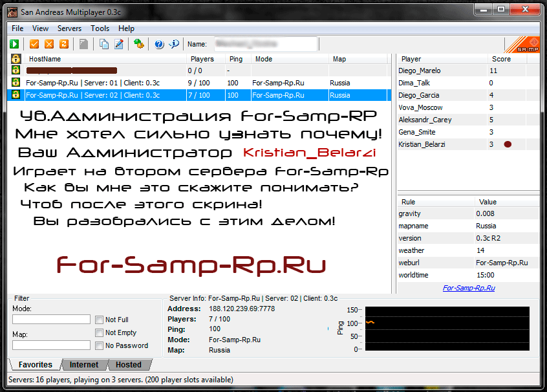Open the View menu

[41, 28]
